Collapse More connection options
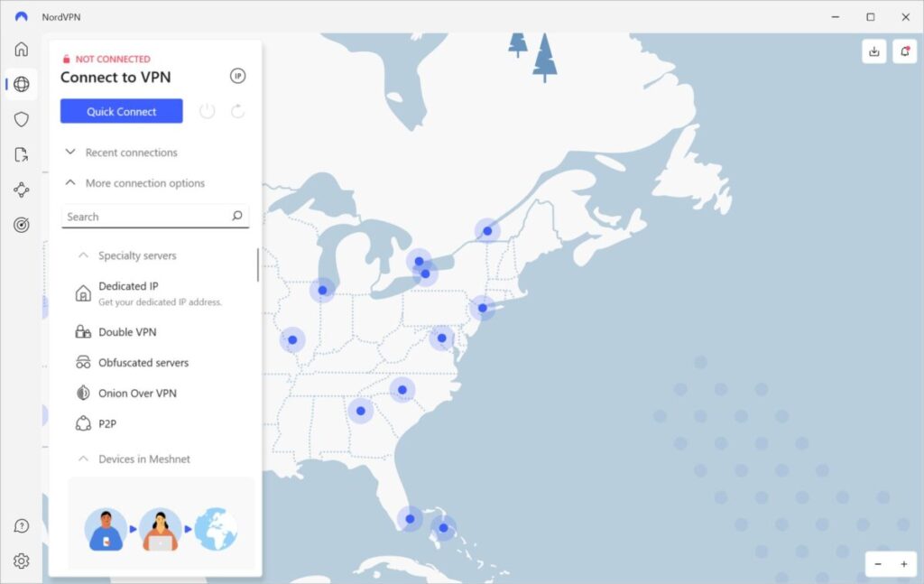 (x=134, y=182)
